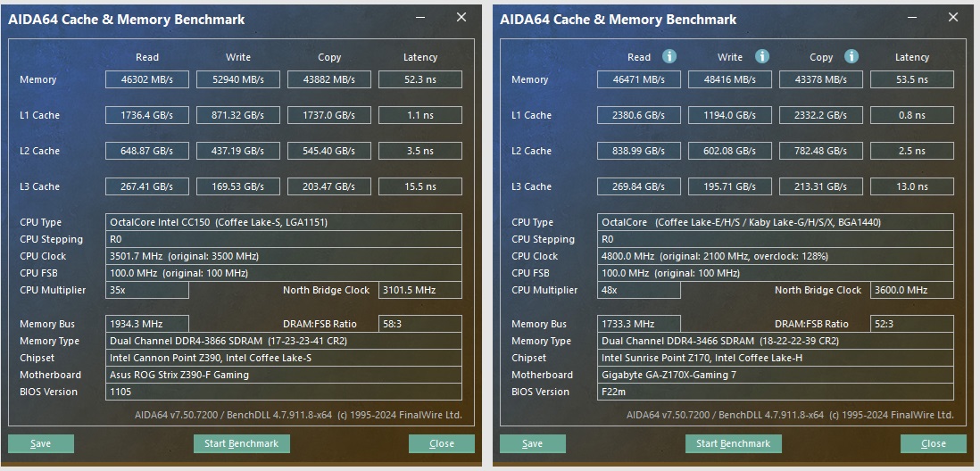Select CPU Multiplier 35x field
980x471 pixels.
pyautogui.click(x=147, y=290)
